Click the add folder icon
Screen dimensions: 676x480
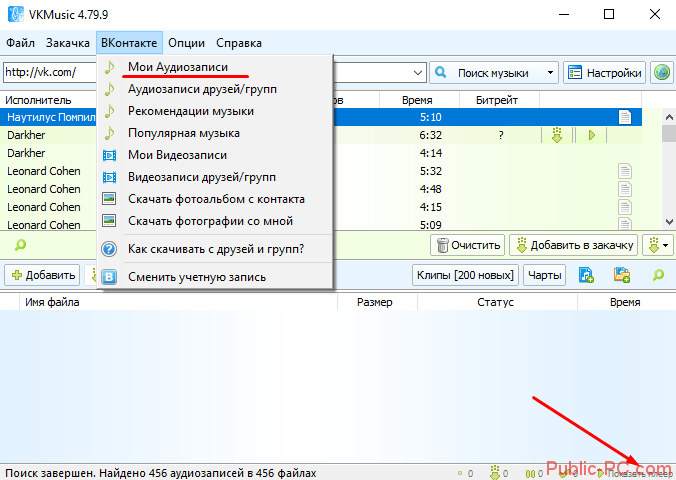point(622,275)
